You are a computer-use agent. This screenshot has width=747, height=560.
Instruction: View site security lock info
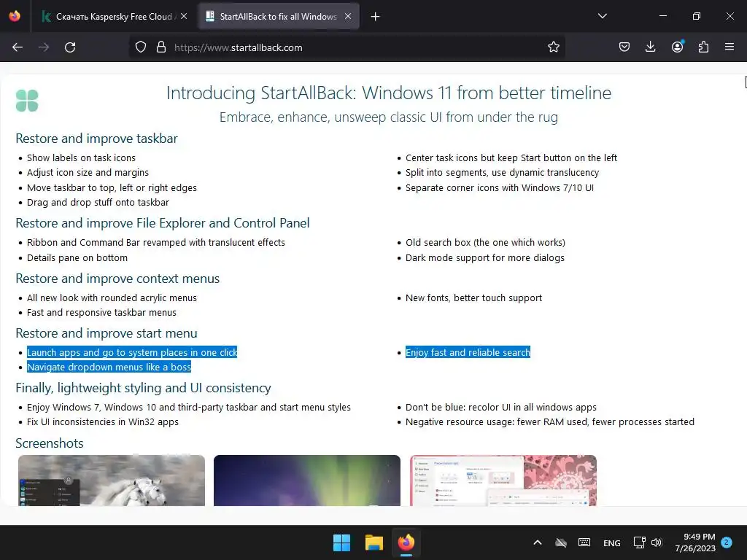[161, 47]
